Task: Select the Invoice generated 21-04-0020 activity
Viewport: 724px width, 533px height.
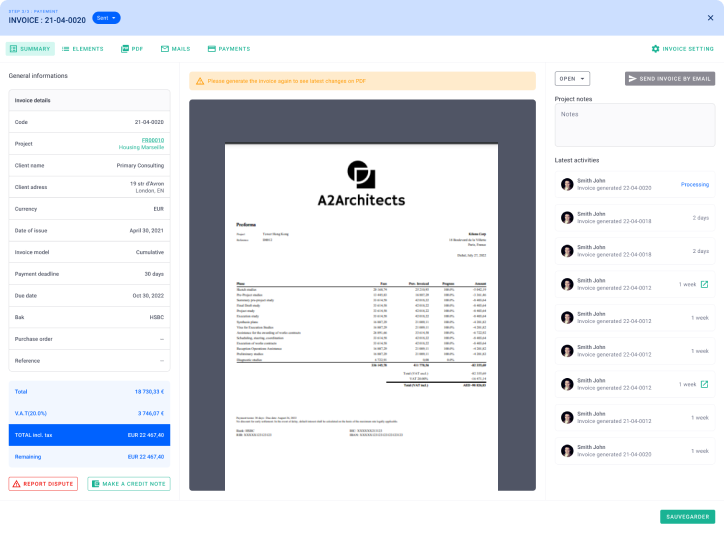Action: [635, 450]
